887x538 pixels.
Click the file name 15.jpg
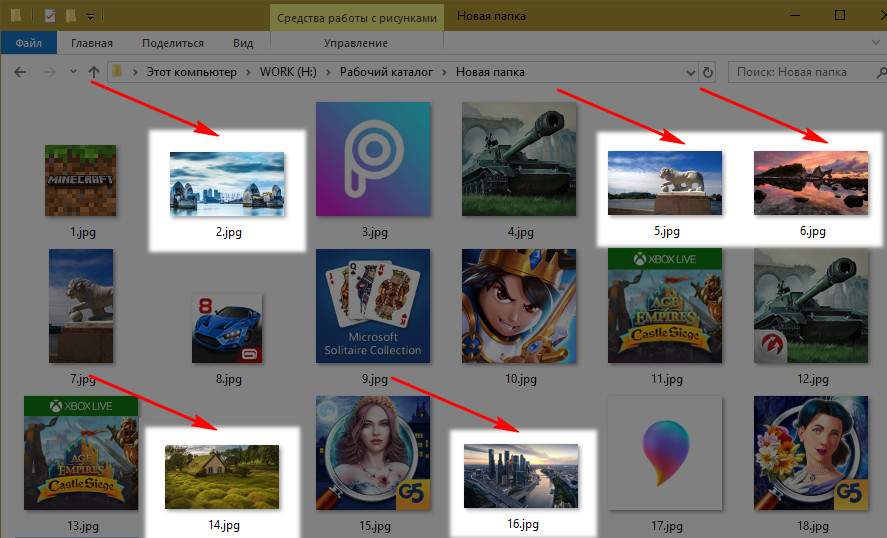(x=374, y=526)
